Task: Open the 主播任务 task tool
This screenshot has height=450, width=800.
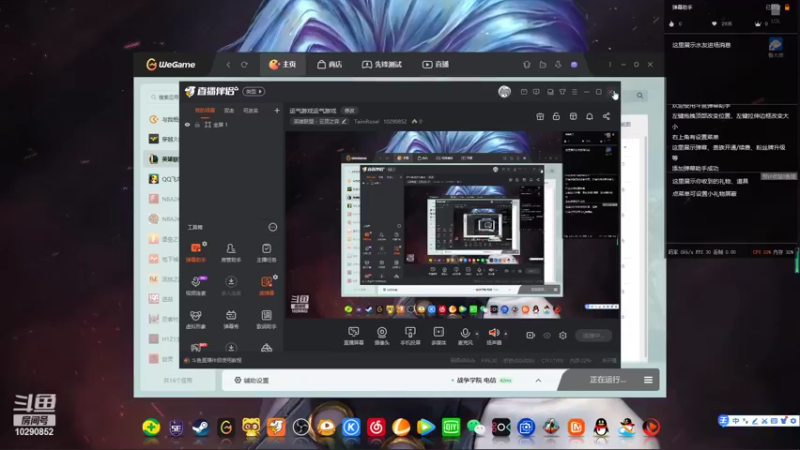Action: click(x=266, y=253)
